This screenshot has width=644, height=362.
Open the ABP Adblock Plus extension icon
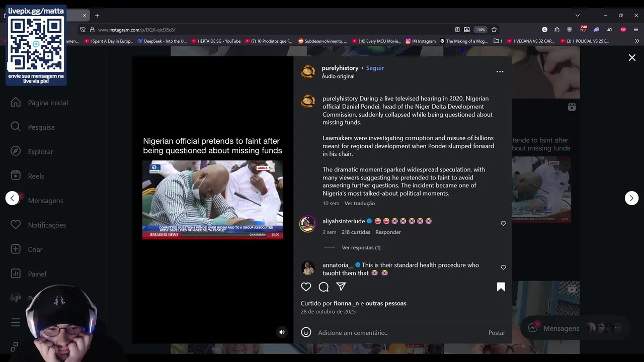click(623, 30)
